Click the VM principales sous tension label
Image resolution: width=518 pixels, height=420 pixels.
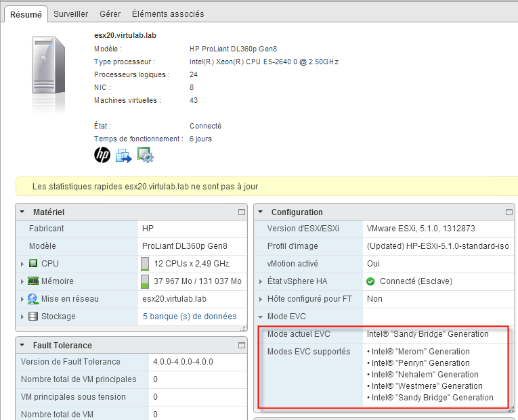[73, 396]
